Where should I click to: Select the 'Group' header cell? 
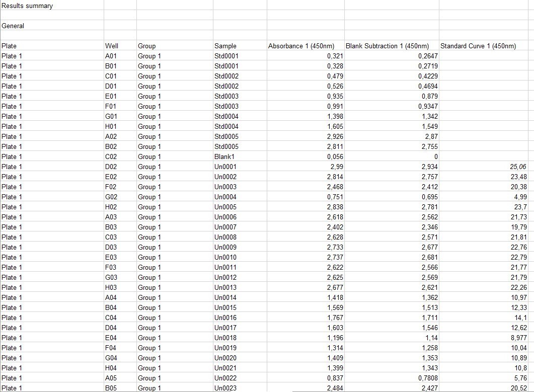pos(175,46)
